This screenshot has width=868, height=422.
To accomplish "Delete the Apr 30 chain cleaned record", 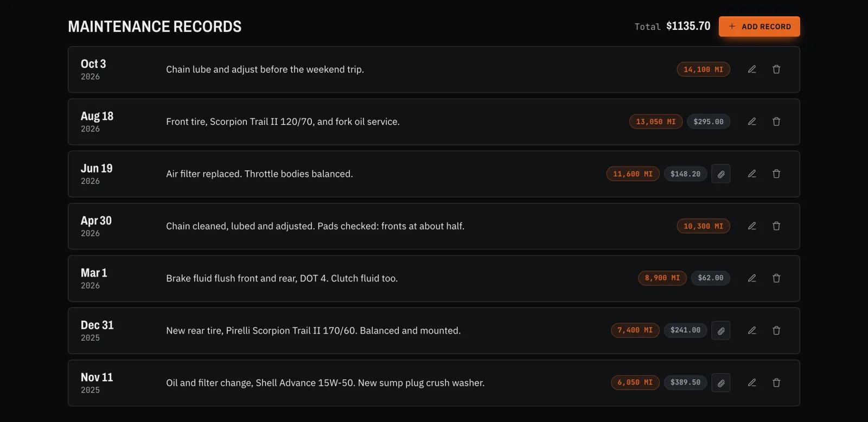I will click(x=776, y=226).
